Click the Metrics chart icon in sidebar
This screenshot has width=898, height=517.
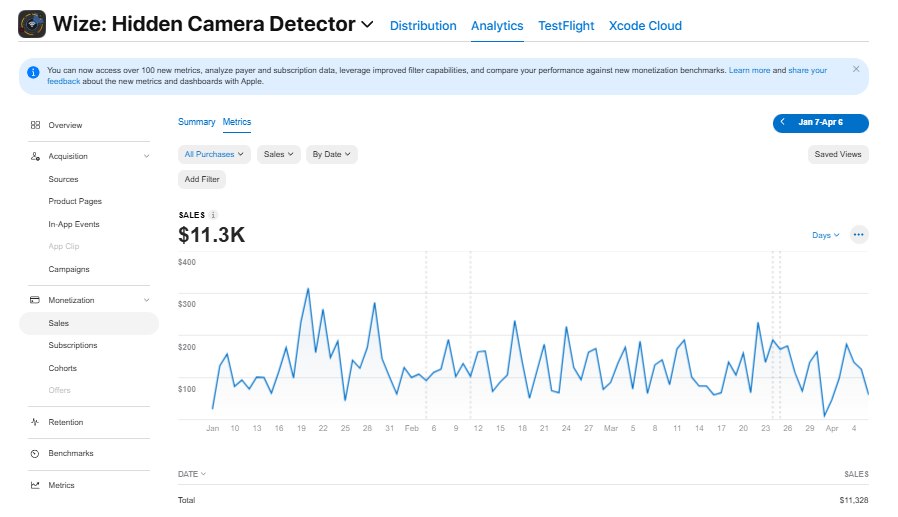35,485
